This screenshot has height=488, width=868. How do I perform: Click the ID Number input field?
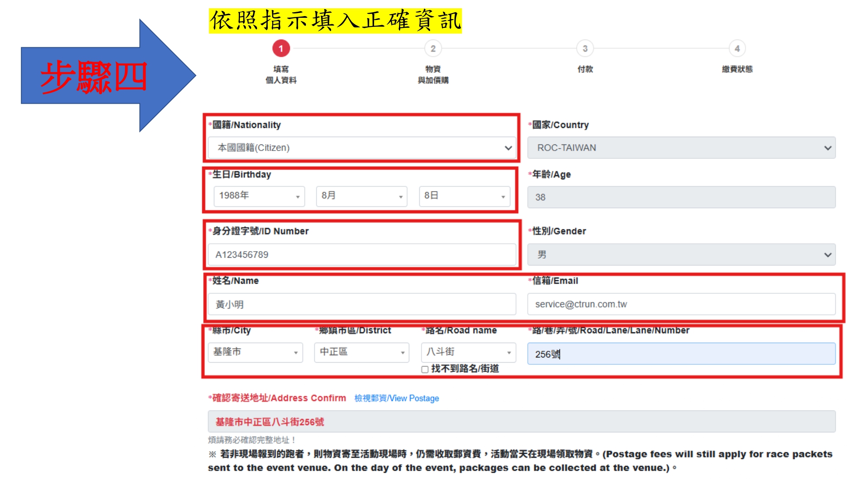(x=362, y=255)
